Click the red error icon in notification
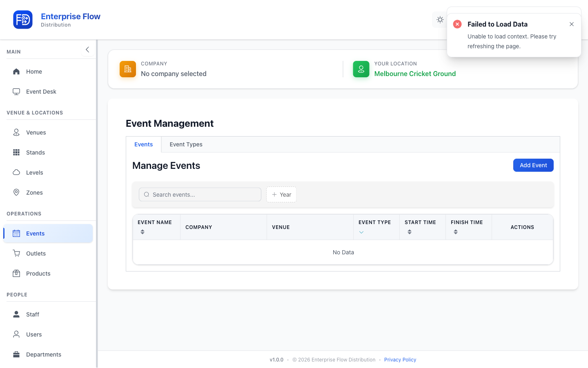 click(457, 24)
